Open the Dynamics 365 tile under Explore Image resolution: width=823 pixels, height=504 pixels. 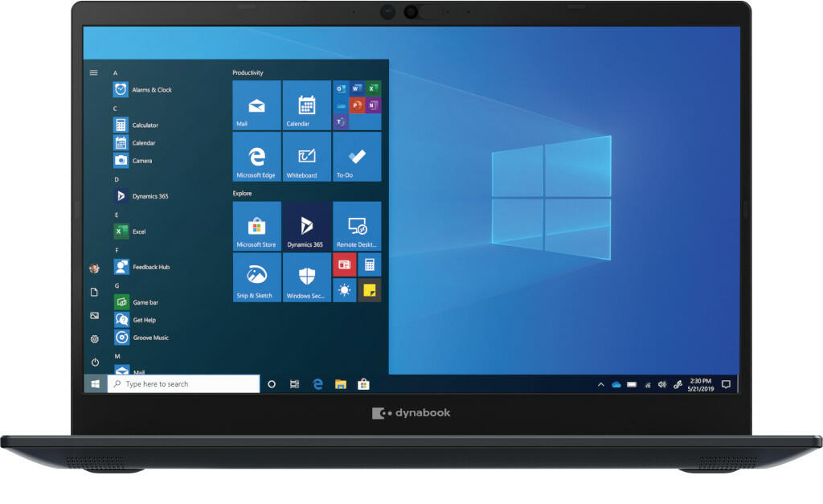306,226
